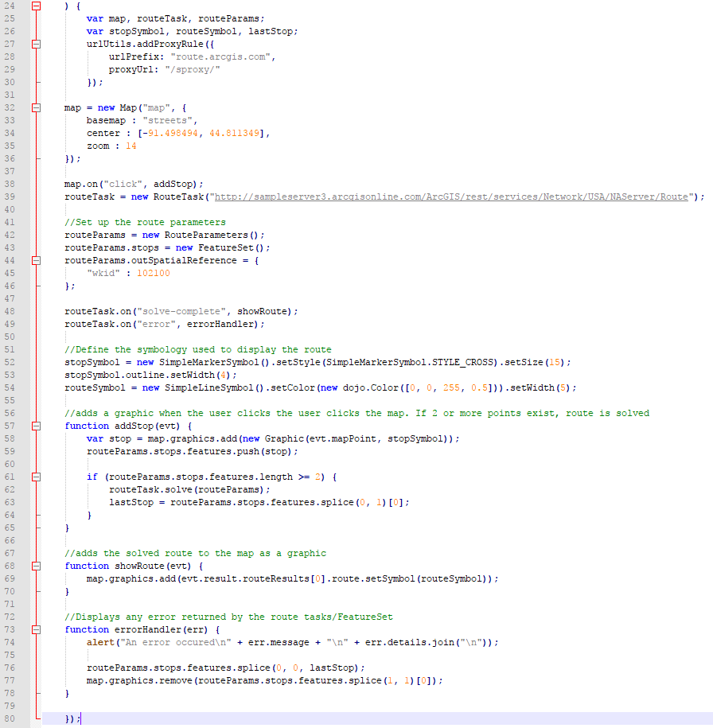713x728 pixels.
Task: Click evt.mapPoint on line 58
Action: (x=343, y=438)
